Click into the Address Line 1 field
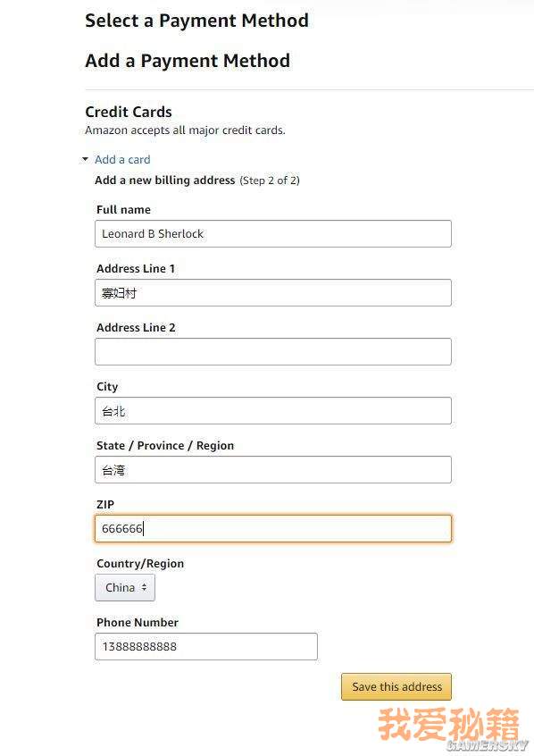534x756 pixels. 273,293
